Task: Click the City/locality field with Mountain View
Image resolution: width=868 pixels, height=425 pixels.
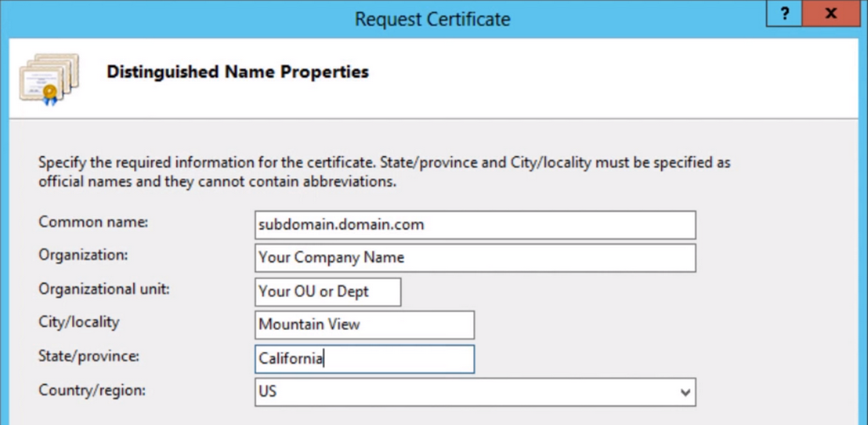Action: coord(364,325)
